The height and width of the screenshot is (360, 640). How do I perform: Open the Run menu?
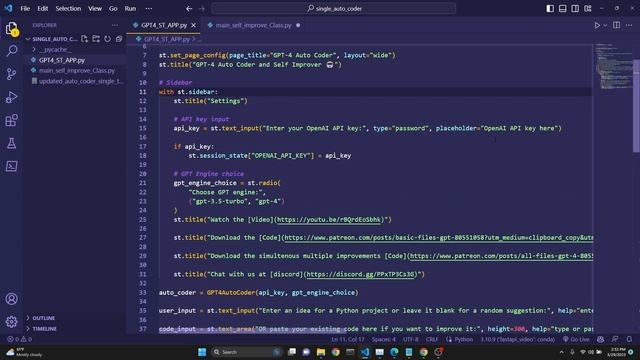click(130, 8)
